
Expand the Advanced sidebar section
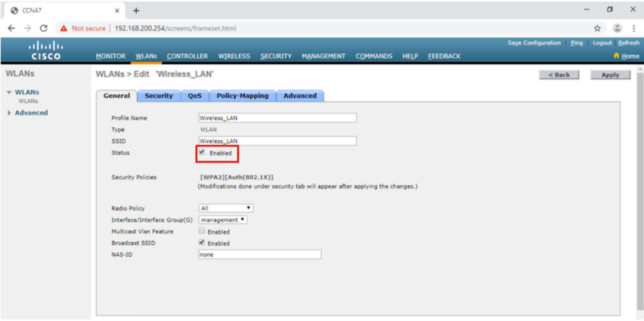(x=28, y=113)
